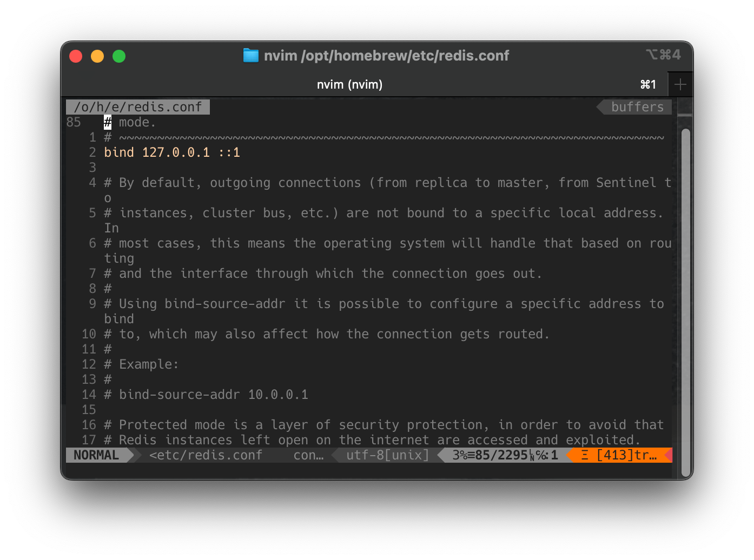
Task: Click the ⌘1 tab shortcut label
Action: tap(648, 84)
